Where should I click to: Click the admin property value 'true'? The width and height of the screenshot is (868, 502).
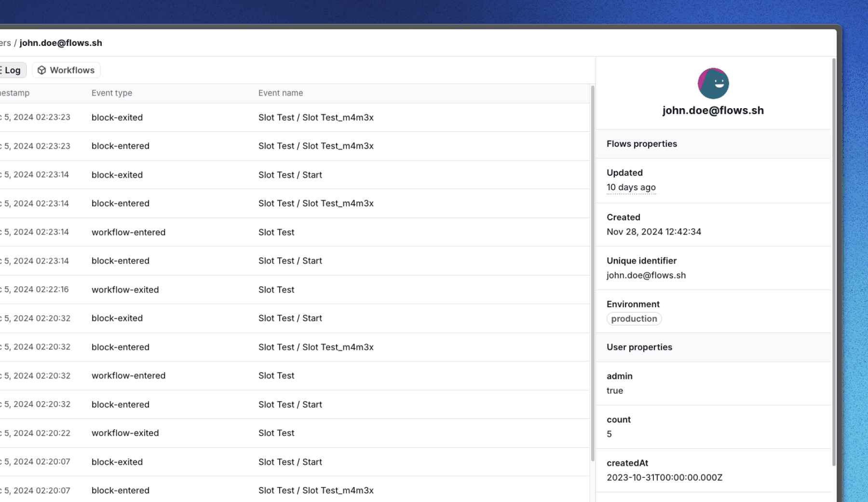pos(615,390)
